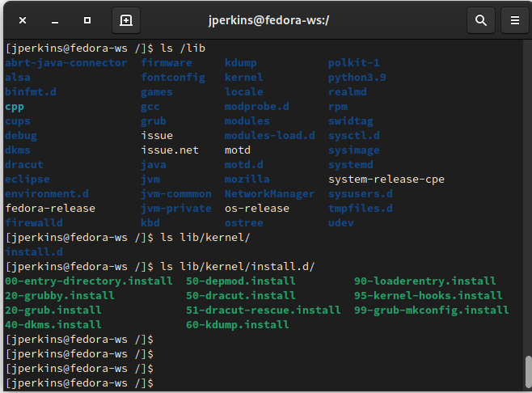Image resolution: width=532 pixels, height=393 pixels.
Task: Click 00-entry-directory.install file name
Action: [x=89, y=281]
